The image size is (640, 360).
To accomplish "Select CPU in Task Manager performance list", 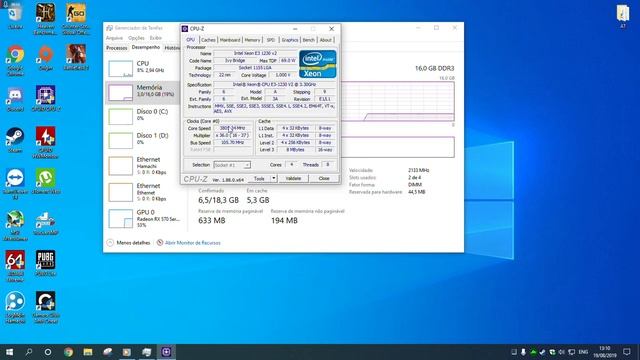I will [x=142, y=69].
